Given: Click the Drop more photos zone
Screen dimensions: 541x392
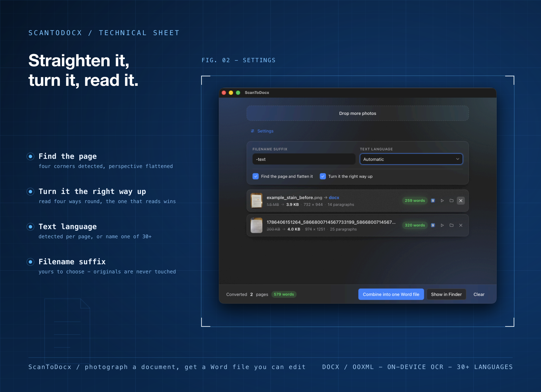Looking at the screenshot, I should 357,113.
